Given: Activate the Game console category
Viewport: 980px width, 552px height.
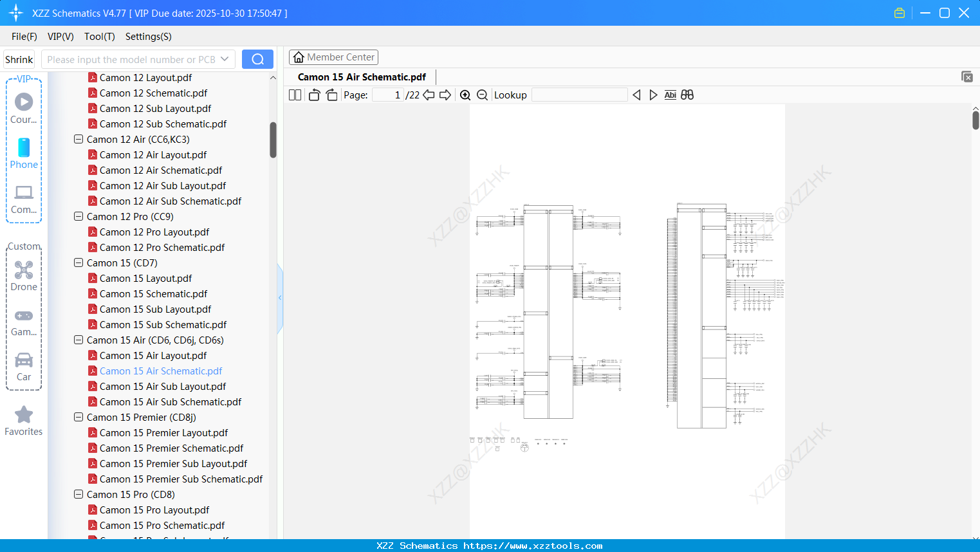Looking at the screenshot, I should point(23,320).
